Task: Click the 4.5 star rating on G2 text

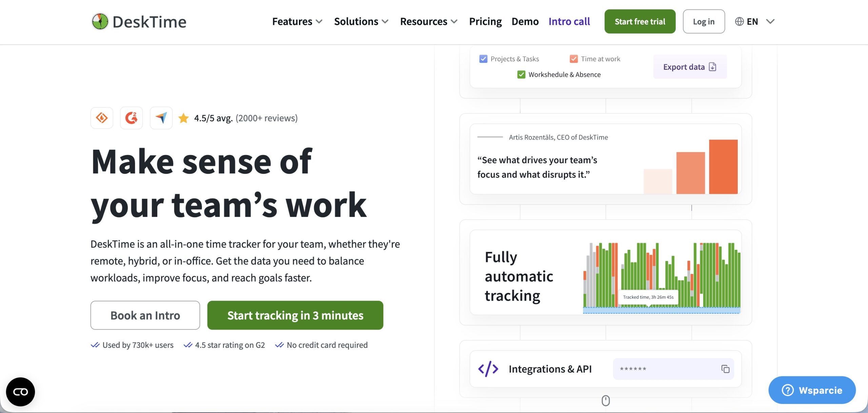Action: 230,345
